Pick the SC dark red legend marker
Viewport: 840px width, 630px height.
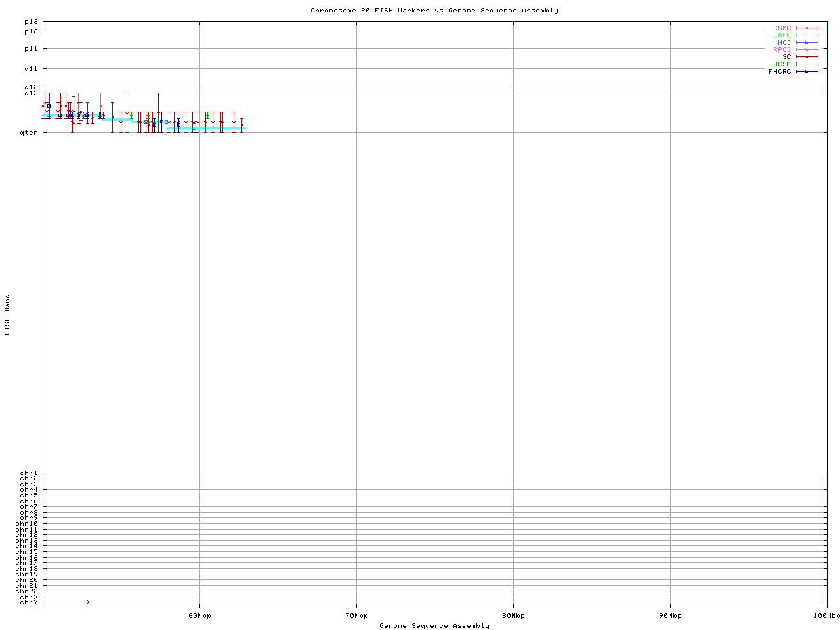pos(807,57)
